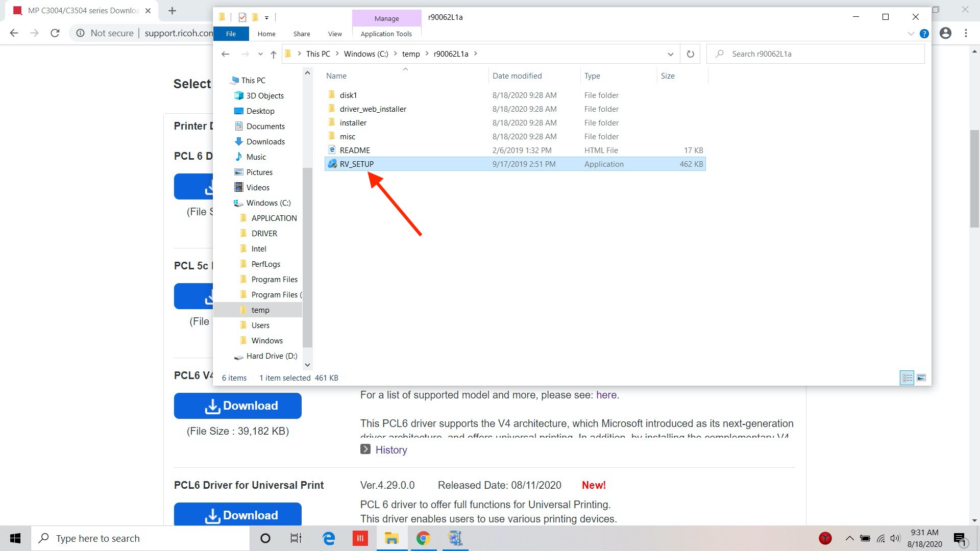Select Program Files folder in tree
The image size is (980, 551).
[x=274, y=279]
